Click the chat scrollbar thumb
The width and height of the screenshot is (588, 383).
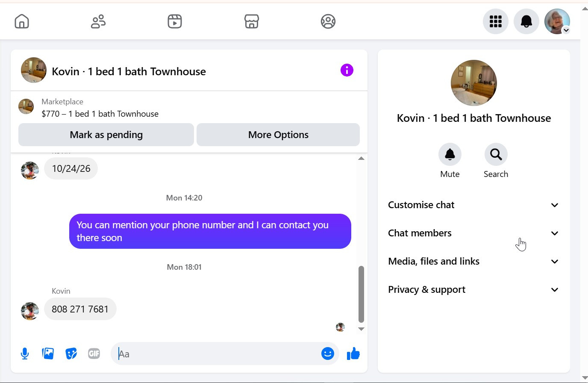pyautogui.click(x=361, y=294)
